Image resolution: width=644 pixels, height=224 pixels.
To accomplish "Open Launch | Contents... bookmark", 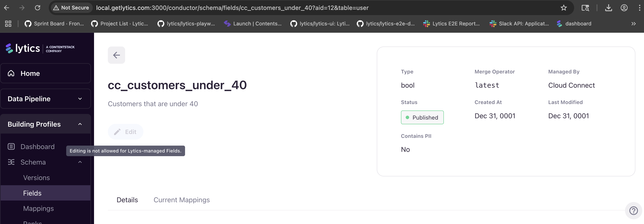I will pyautogui.click(x=253, y=24).
